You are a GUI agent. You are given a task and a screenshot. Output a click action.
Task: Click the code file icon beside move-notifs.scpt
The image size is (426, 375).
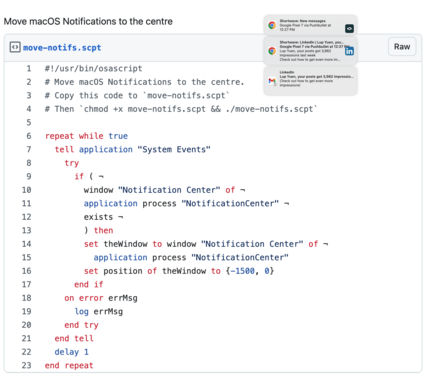point(15,47)
